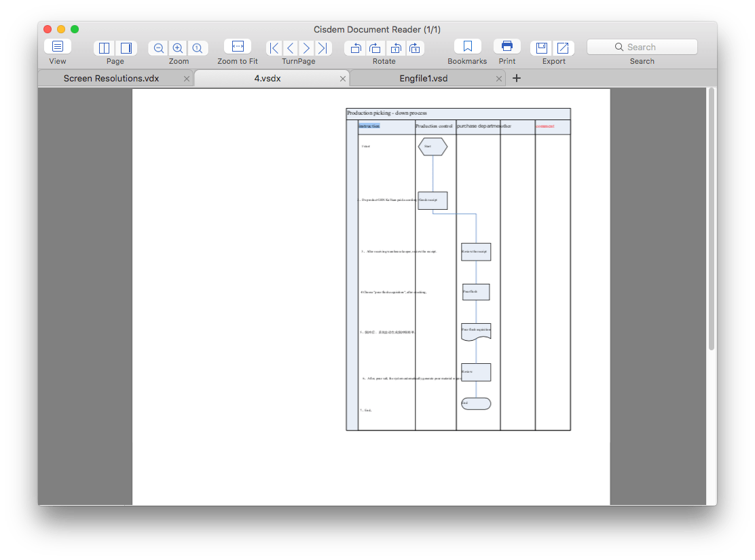Open the View sidebar options
The height and width of the screenshot is (560, 755).
tap(58, 47)
